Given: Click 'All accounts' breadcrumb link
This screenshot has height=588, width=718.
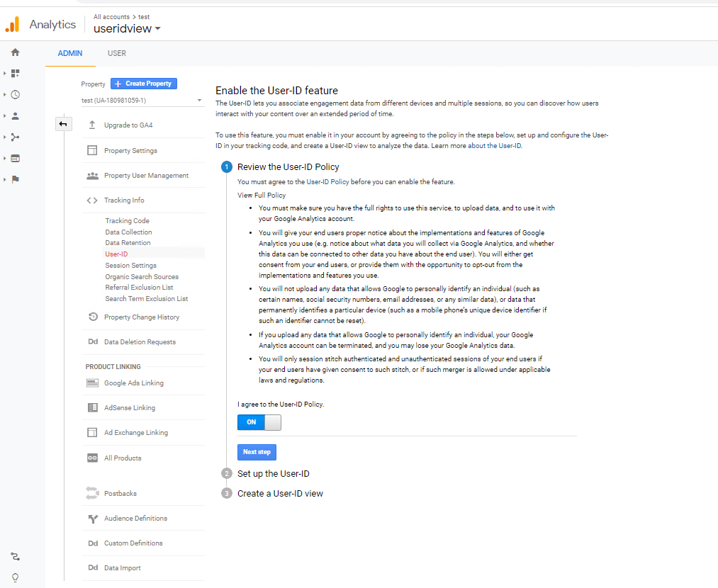Looking at the screenshot, I should 111,17.
